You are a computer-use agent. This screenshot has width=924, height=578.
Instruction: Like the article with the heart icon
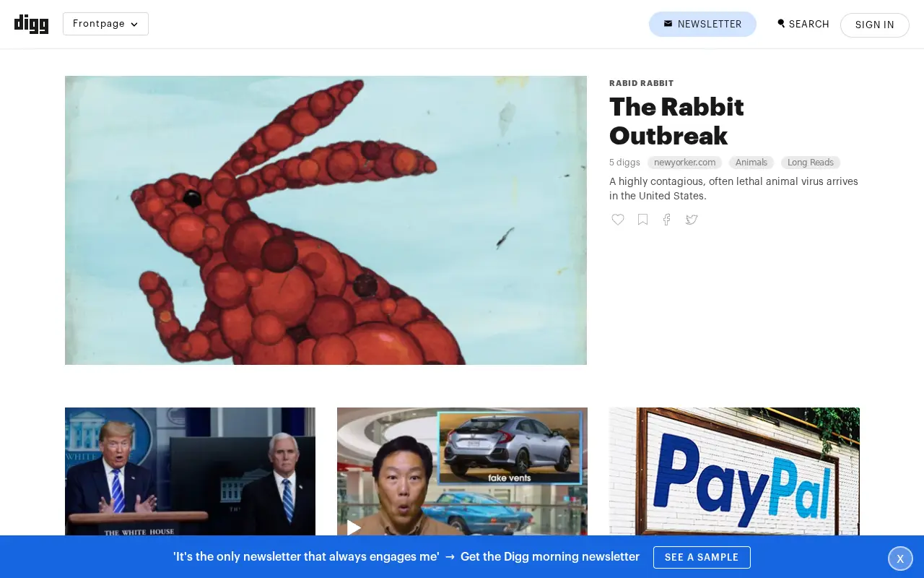click(x=618, y=220)
